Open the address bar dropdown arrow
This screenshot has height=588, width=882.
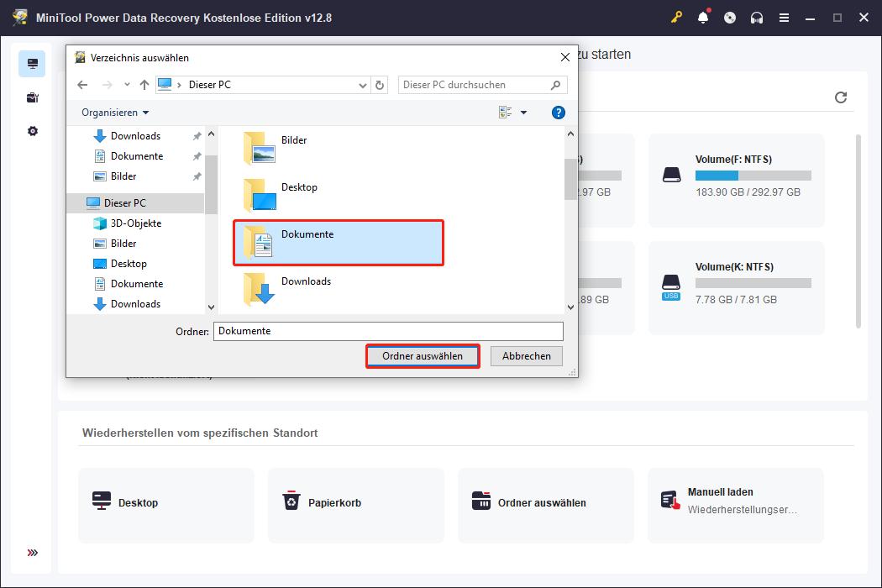pos(362,85)
